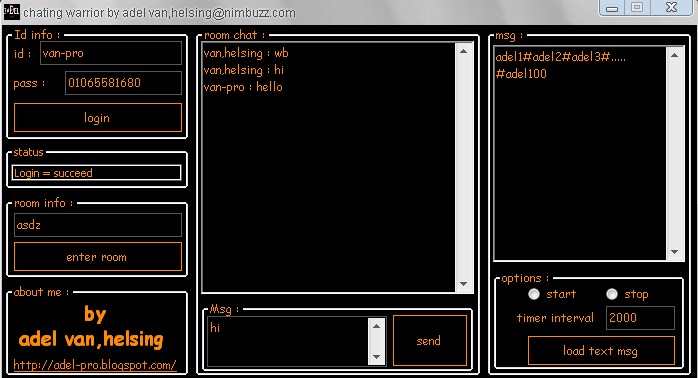Click the chat line 'van,helsing : wb'
Image resolution: width=698 pixels, height=378 pixels.
(246, 53)
